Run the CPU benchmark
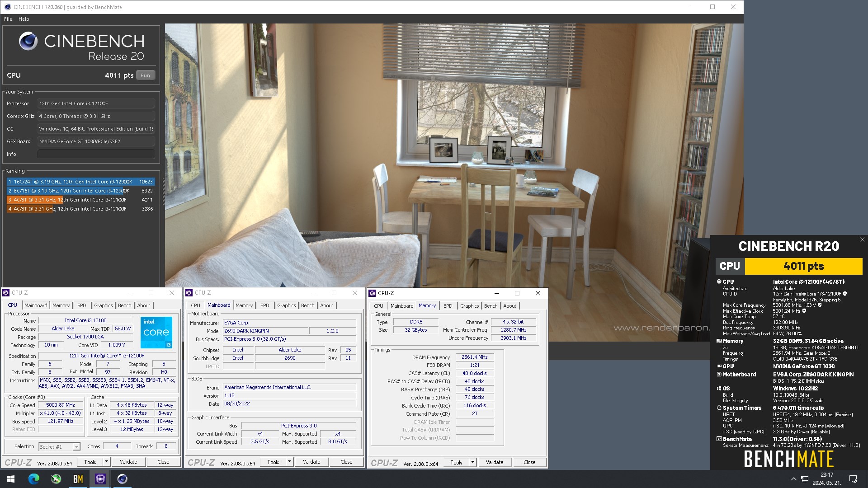Image resolution: width=868 pixels, height=488 pixels. pyautogui.click(x=145, y=75)
